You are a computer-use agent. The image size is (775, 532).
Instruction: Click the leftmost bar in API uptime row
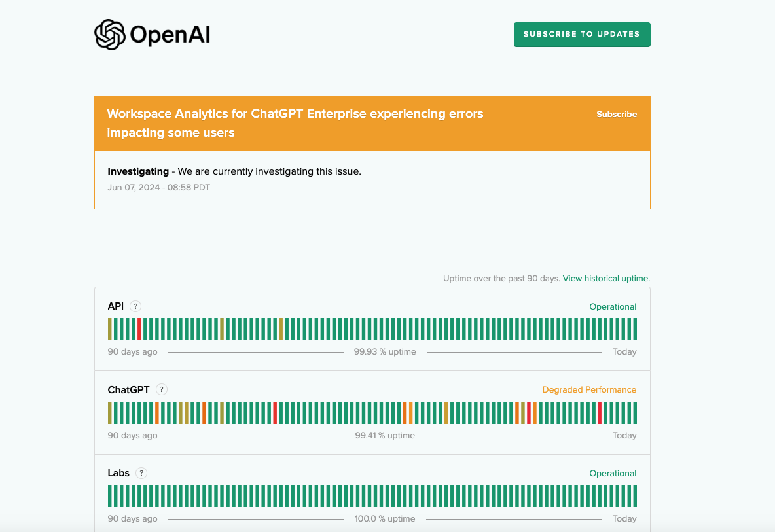point(110,329)
